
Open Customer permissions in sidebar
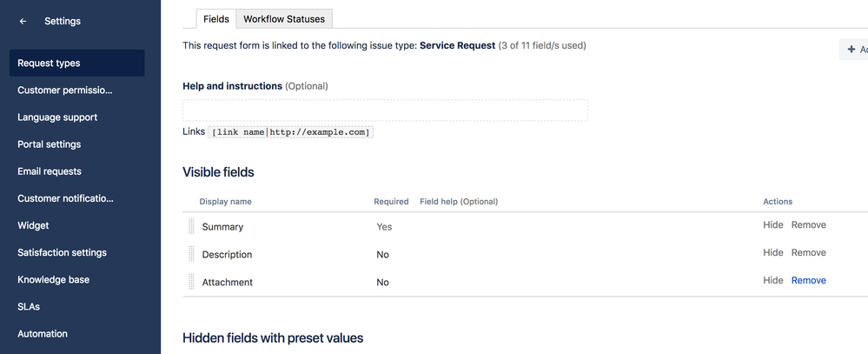[65, 90]
